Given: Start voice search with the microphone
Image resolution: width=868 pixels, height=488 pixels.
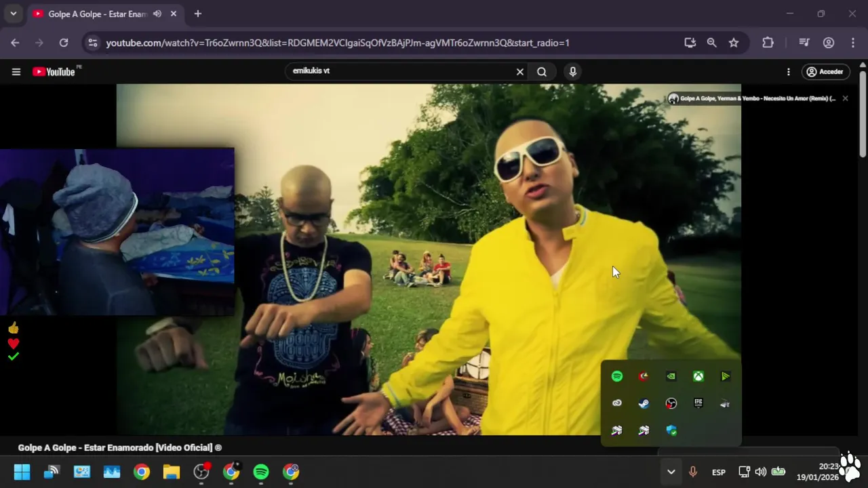Looking at the screenshot, I should pos(573,72).
